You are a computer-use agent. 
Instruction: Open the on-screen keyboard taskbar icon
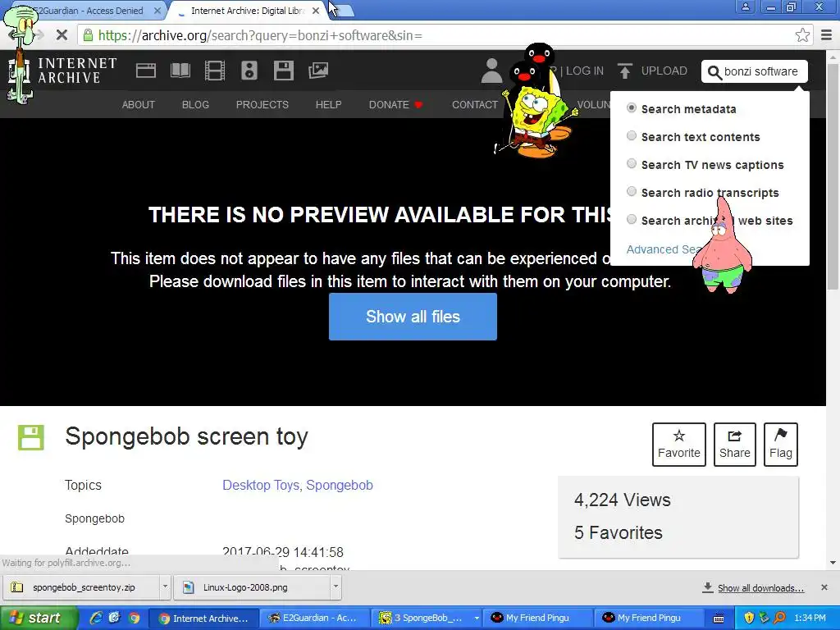pos(719,619)
